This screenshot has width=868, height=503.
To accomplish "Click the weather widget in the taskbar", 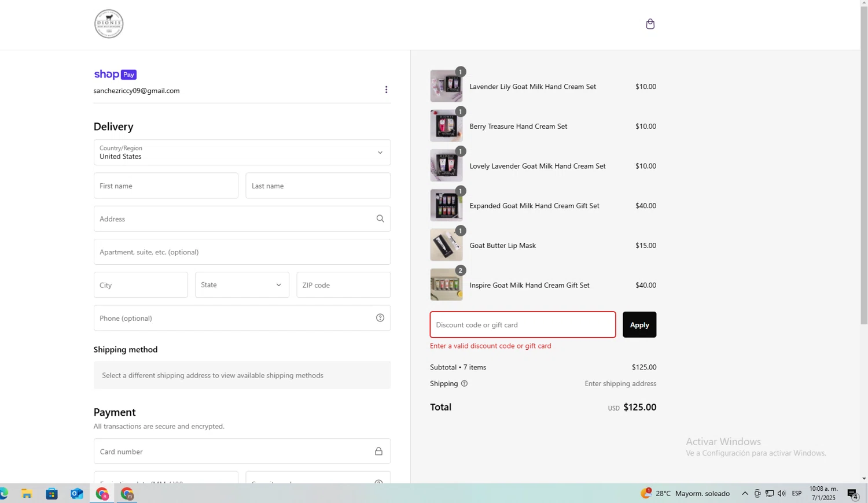I will coord(685,493).
